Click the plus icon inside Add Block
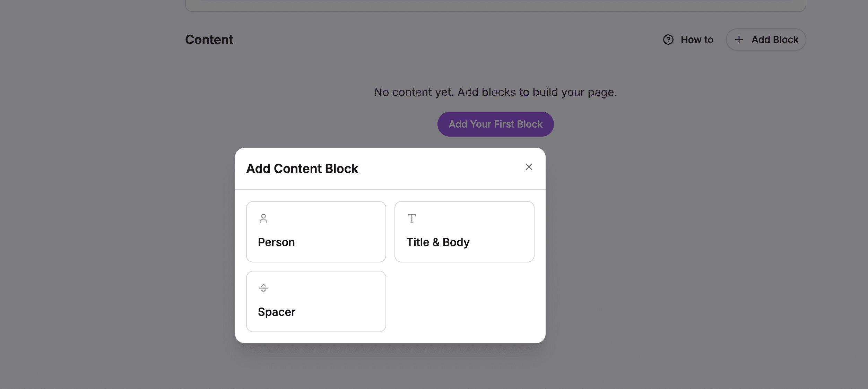Screen dimensions: 868x389 [740, 40]
